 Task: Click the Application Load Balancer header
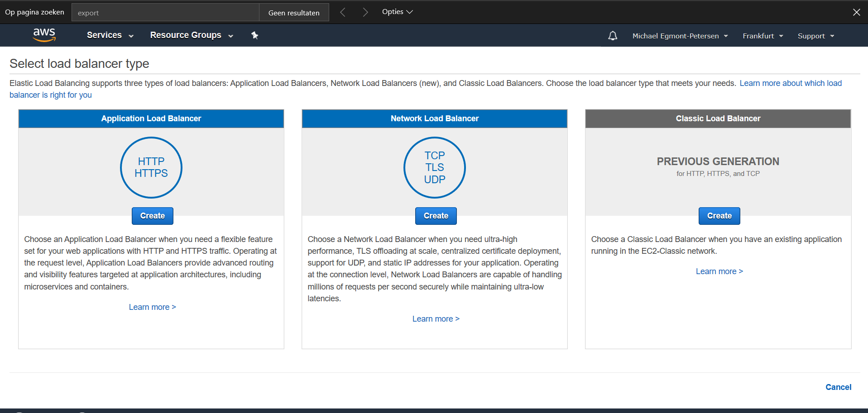(151, 119)
